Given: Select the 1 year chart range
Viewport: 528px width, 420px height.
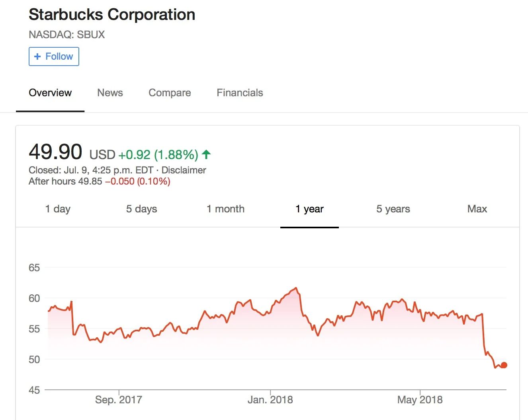Looking at the screenshot, I should click(x=309, y=209).
